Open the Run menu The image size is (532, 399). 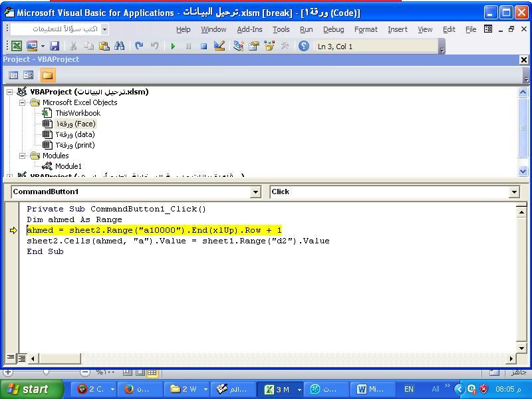tap(306, 29)
